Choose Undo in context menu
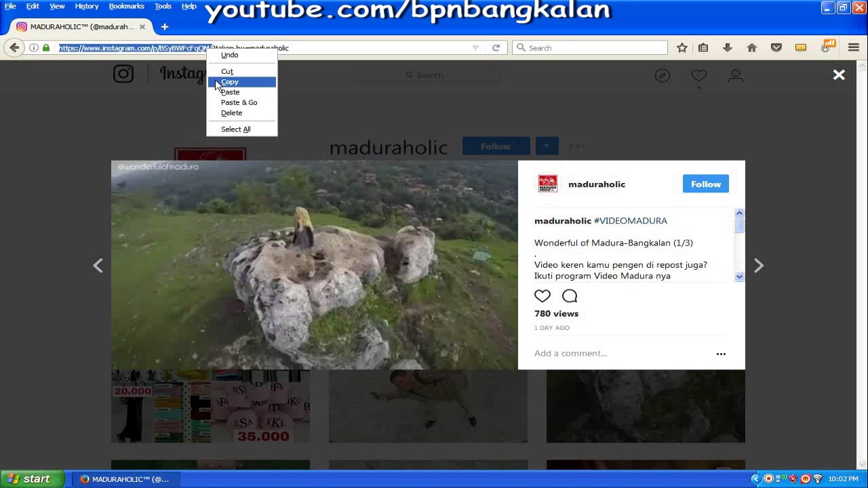The width and height of the screenshot is (868, 488). [x=242, y=56]
